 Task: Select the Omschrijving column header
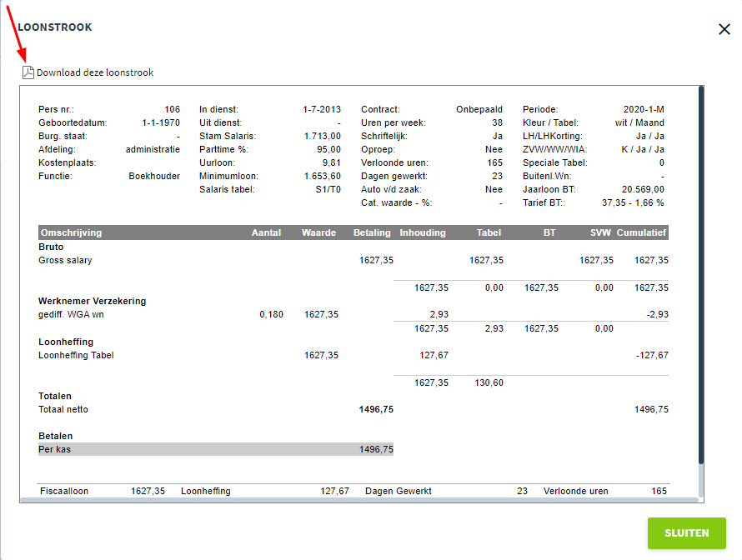click(70, 232)
